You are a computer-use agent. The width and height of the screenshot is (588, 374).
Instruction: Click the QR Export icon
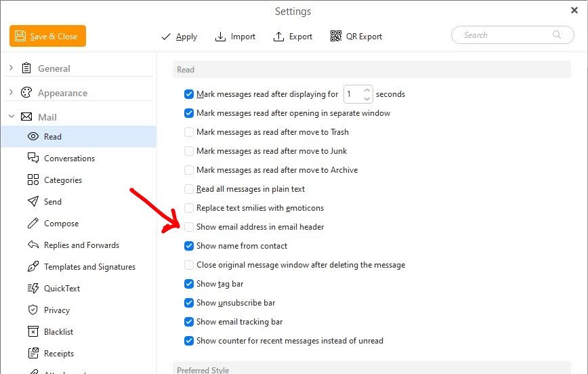click(335, 37)
